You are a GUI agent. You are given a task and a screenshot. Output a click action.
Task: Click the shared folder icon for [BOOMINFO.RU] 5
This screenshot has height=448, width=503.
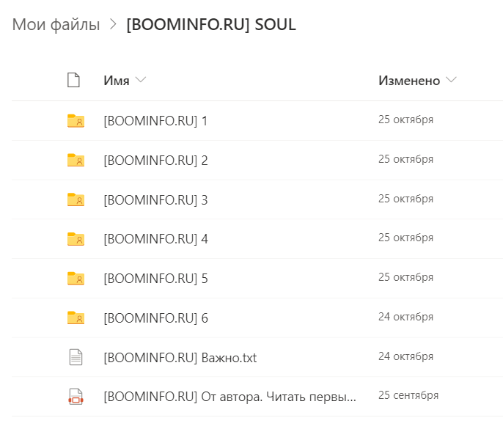(76, 279)
